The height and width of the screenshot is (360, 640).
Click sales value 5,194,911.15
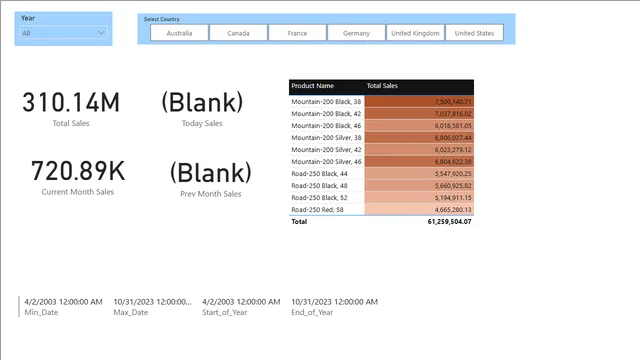tap(453, 198)
